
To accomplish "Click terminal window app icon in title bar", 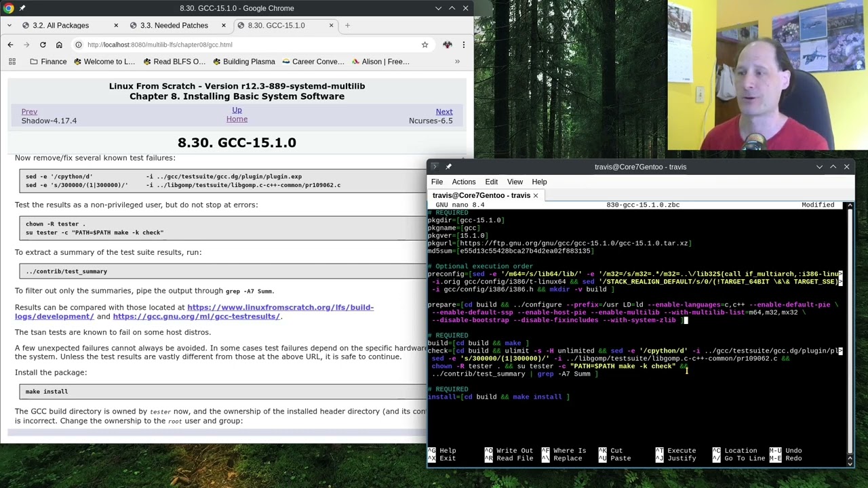I will click(x=435, y=167).
